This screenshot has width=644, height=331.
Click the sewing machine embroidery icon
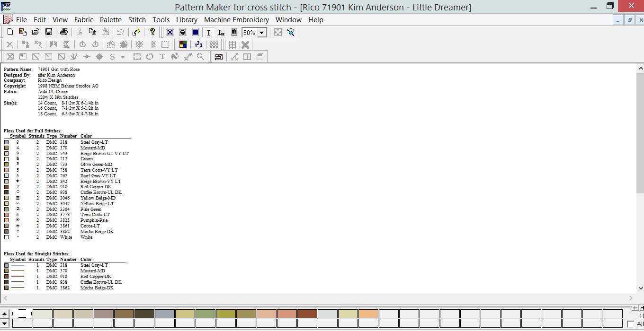(218, 57)
